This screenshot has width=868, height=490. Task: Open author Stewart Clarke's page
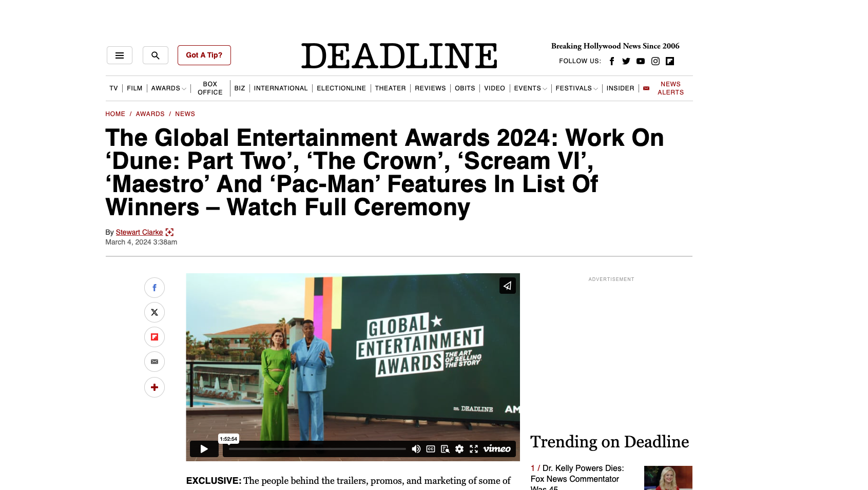click(139, 232)
